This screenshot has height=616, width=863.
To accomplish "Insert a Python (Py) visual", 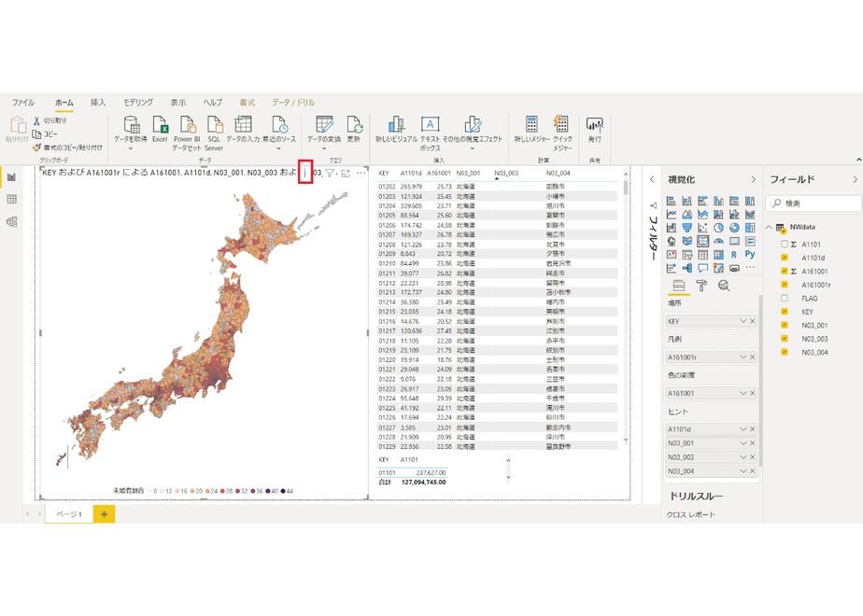I will click(x=750, y=254).
